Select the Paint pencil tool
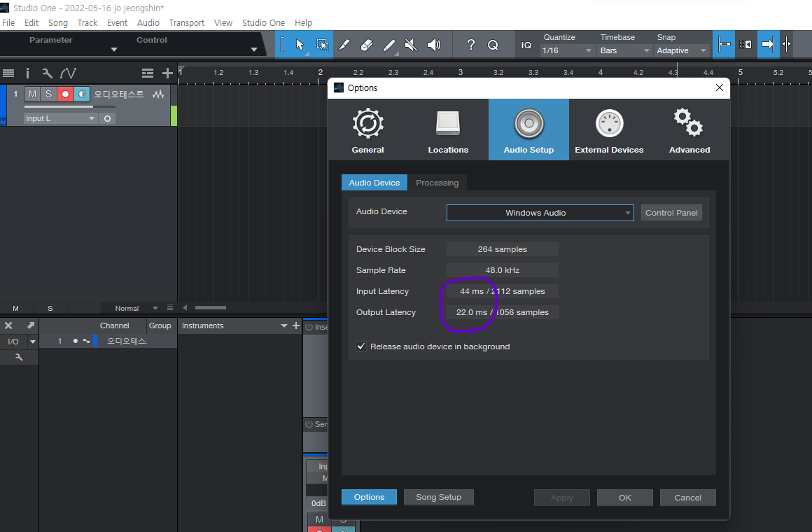The image size is (812, 532). pyautogui.click(x=389, y=45)
